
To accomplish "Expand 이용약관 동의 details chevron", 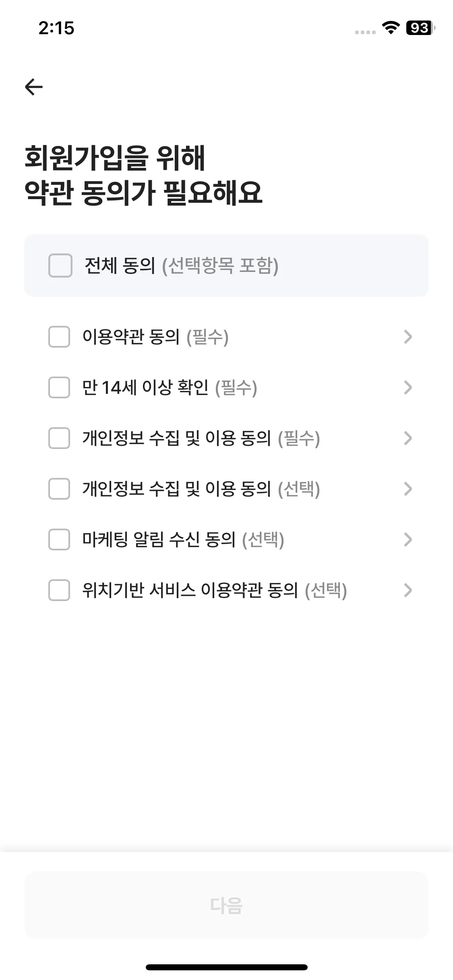I will click(x=407, y=337).
